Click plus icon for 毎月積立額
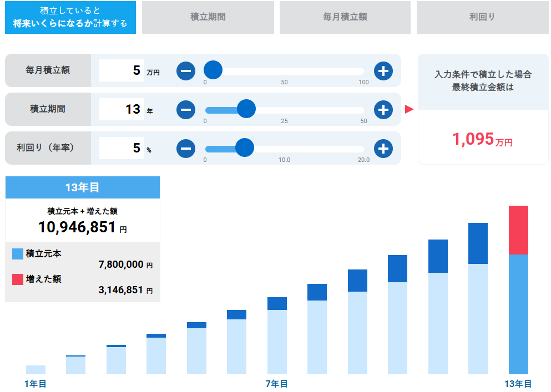551x392 pixels. click(x=383, y=71)
